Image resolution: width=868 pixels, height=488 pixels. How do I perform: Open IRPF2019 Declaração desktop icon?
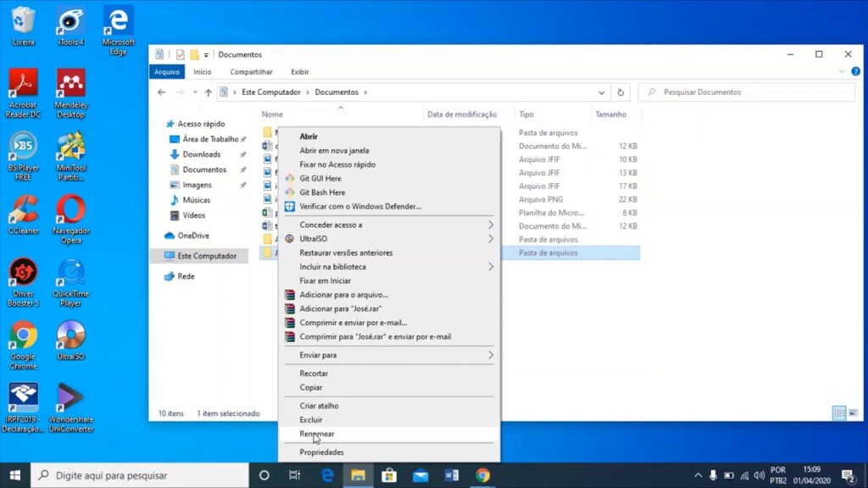tap(23, 408)
